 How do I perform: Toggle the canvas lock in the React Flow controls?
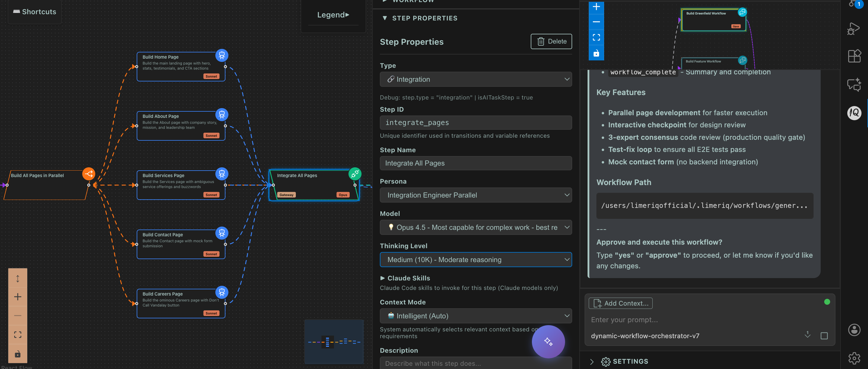[x=17, y=354]
